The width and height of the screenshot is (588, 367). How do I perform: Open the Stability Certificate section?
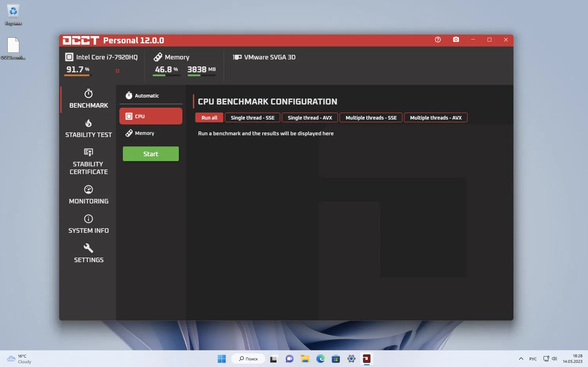click(x=89, y=161)
